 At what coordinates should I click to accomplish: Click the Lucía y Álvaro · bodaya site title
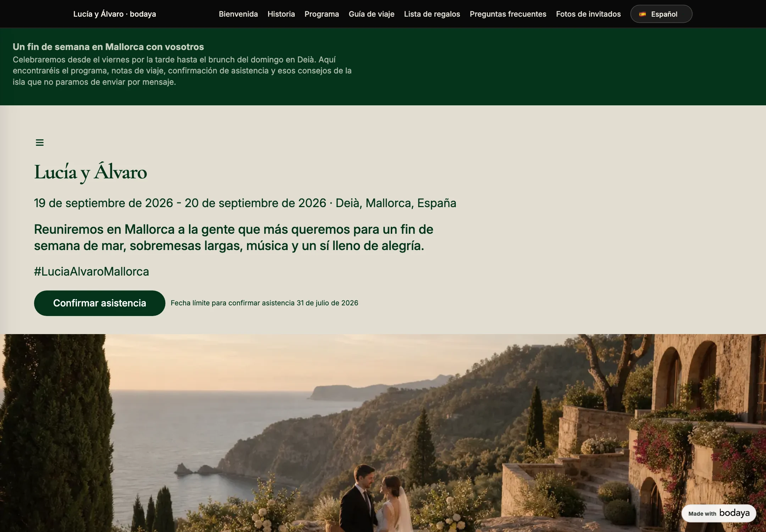tap(115, 14)
